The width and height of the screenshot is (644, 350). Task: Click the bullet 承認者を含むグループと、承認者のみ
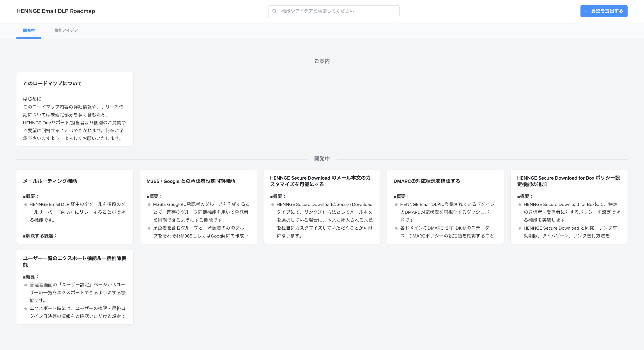(x=201, y=232)
